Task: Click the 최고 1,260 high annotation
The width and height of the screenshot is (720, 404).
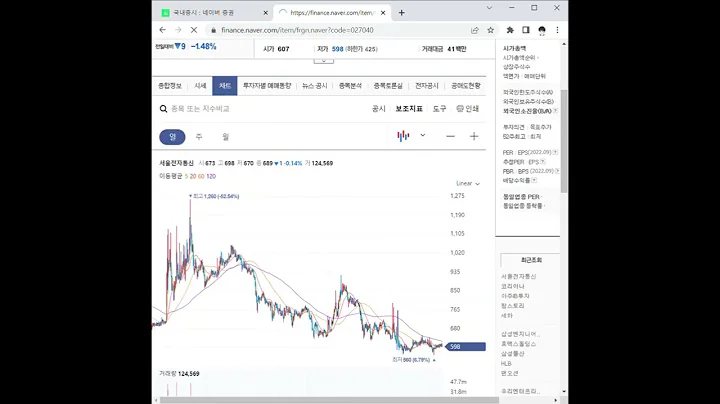Action: coord(214,196)
